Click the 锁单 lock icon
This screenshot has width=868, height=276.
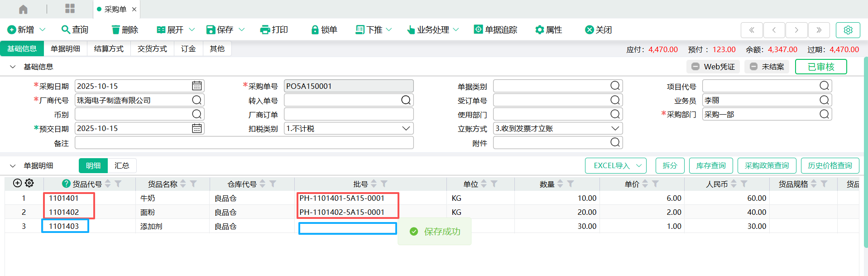click(315, 29)
